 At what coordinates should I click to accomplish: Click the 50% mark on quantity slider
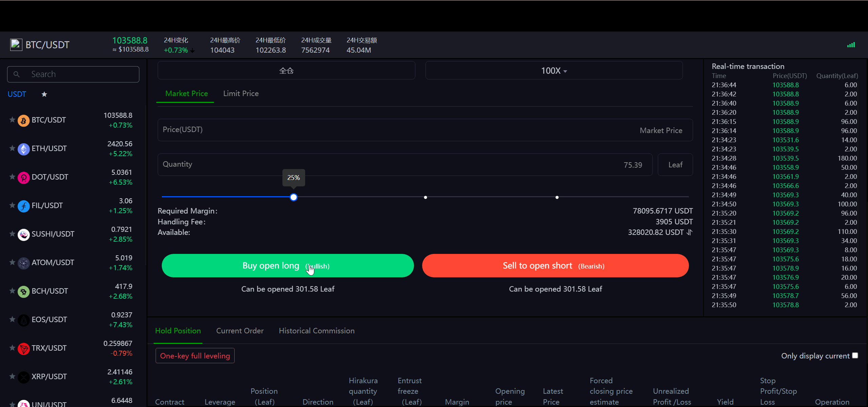(425, 197)
